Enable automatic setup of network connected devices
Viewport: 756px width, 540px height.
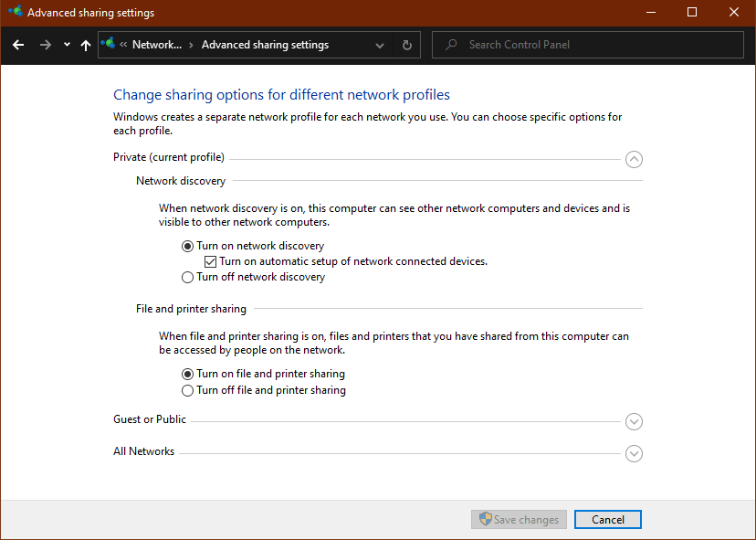coord(210,261)
